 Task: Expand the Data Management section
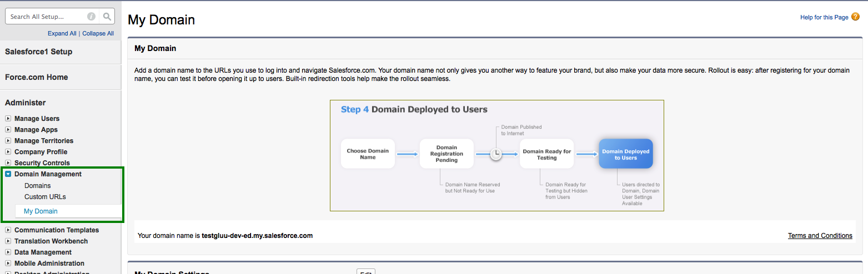tap(8, 252)
